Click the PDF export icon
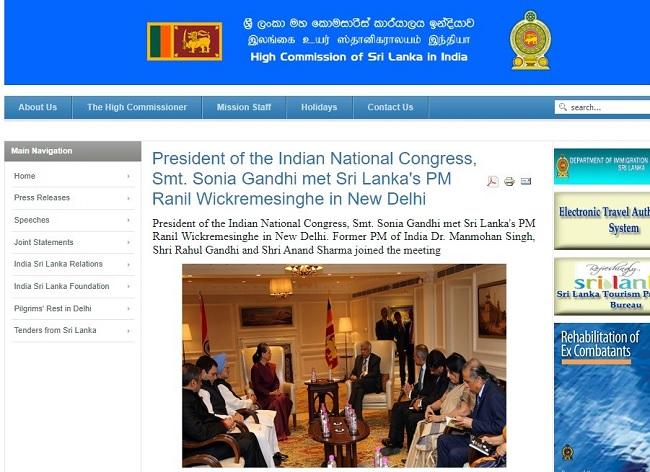650x472 pixels. [x=492, y=182]
